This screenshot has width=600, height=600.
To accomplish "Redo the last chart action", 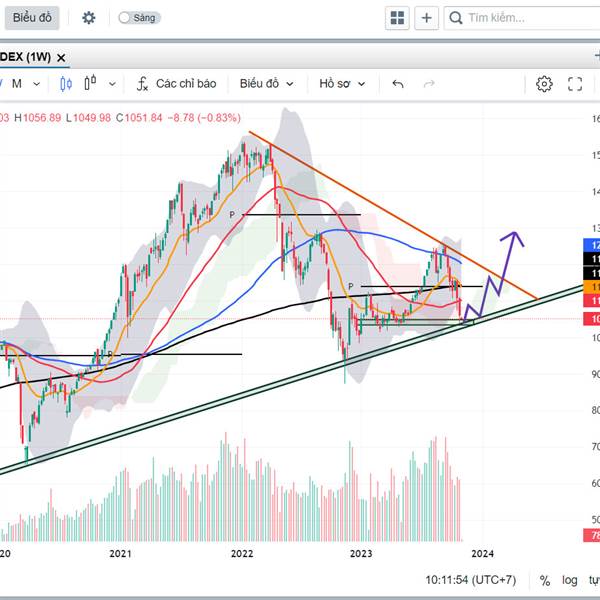I will tap(429, 83).
